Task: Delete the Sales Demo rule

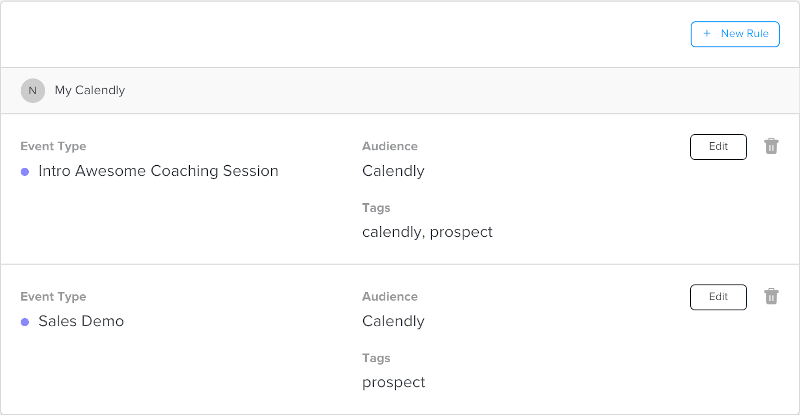Action: pyautogui.click(x=771, y=297)
